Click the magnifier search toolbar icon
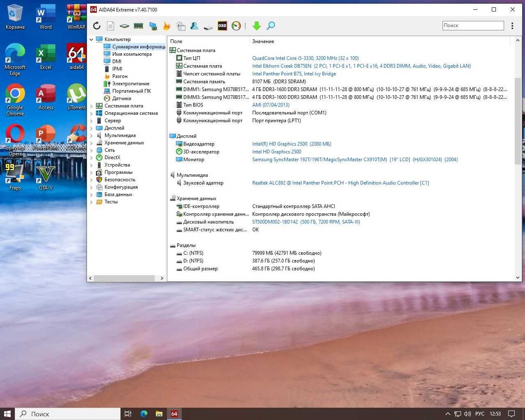This screenshot has width=525, height=420. tap(271, 26)
